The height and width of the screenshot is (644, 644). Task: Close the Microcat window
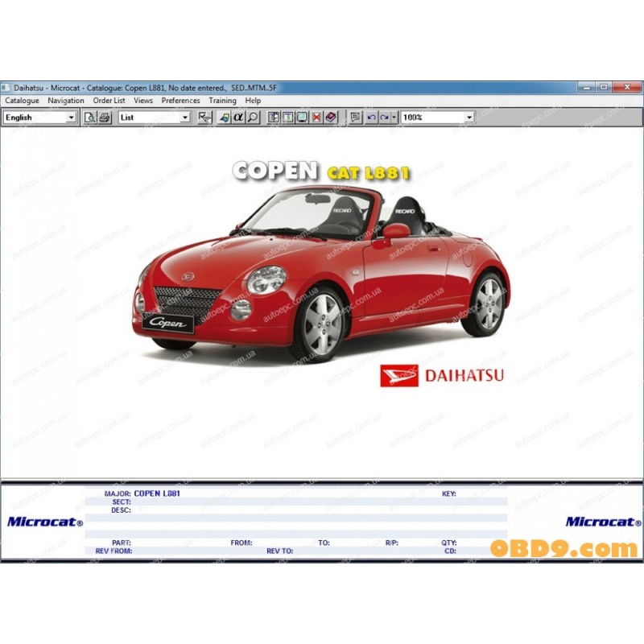click(x=627, y=87)
